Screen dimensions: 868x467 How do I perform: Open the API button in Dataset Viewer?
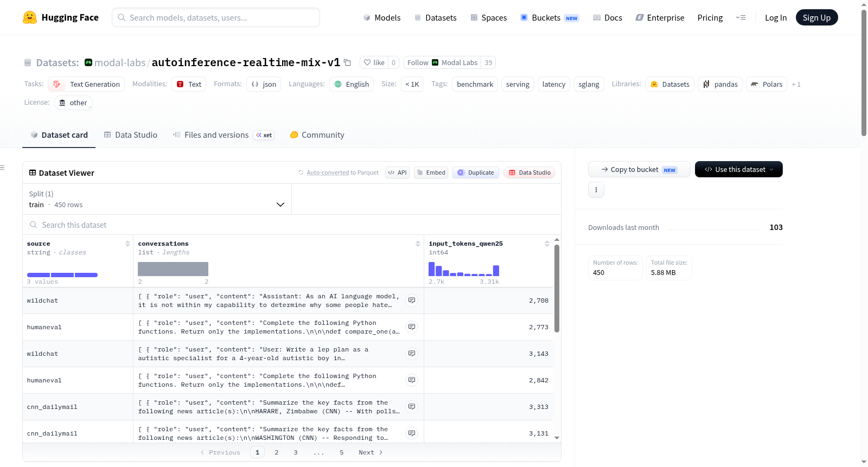[397, 172]
